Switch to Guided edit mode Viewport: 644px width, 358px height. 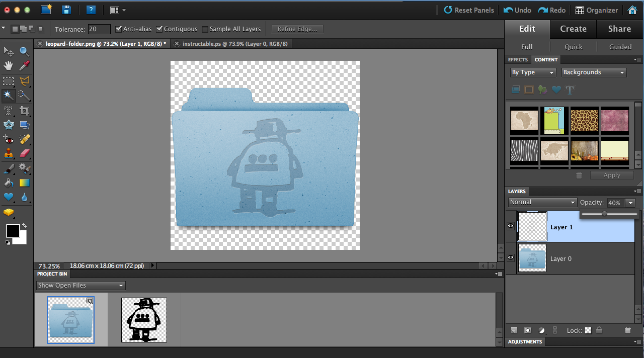[620, 47]
